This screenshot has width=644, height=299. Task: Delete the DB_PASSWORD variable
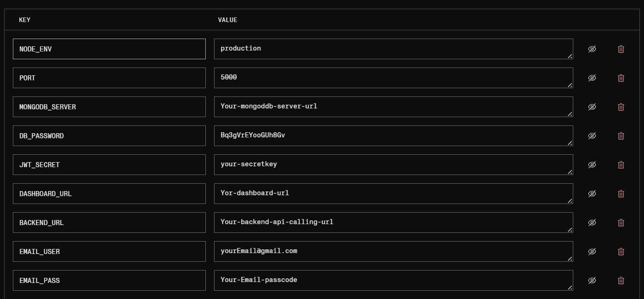coord(621,136)
